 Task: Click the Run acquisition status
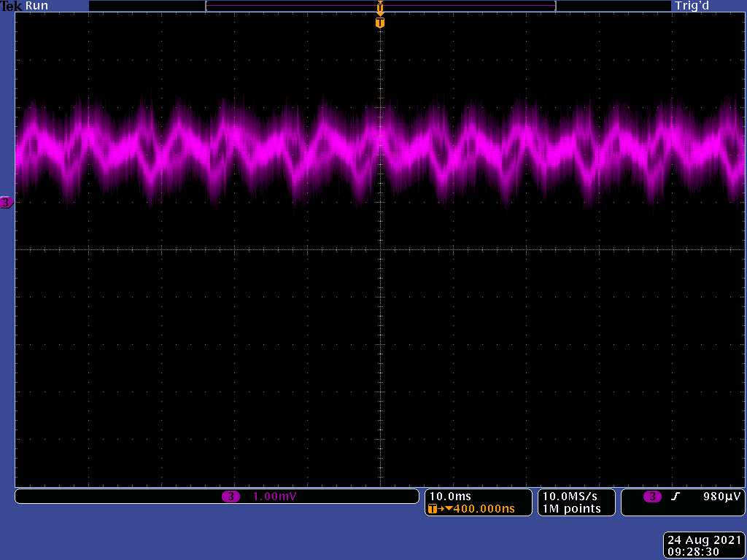pos(37,6)
